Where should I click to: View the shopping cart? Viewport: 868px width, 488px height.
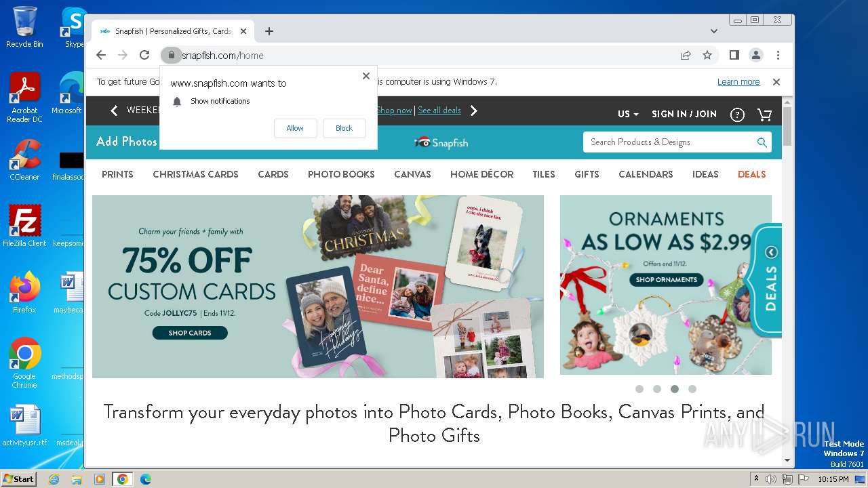click(764, 115)
